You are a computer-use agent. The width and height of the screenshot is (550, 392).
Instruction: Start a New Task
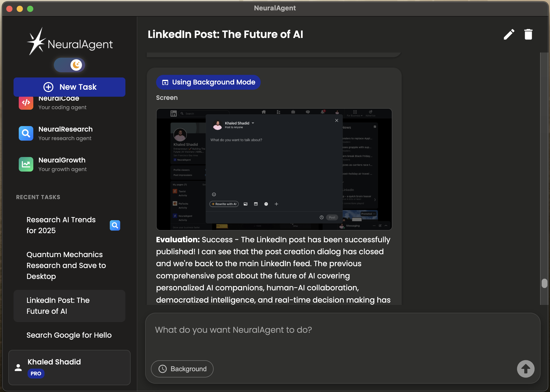[x=69, y=87]
